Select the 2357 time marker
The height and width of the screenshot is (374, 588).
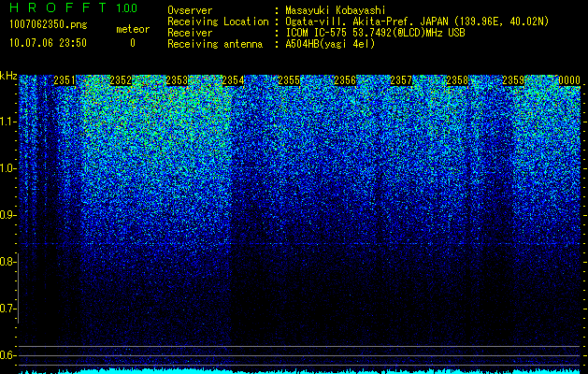(x=401, y=80)
